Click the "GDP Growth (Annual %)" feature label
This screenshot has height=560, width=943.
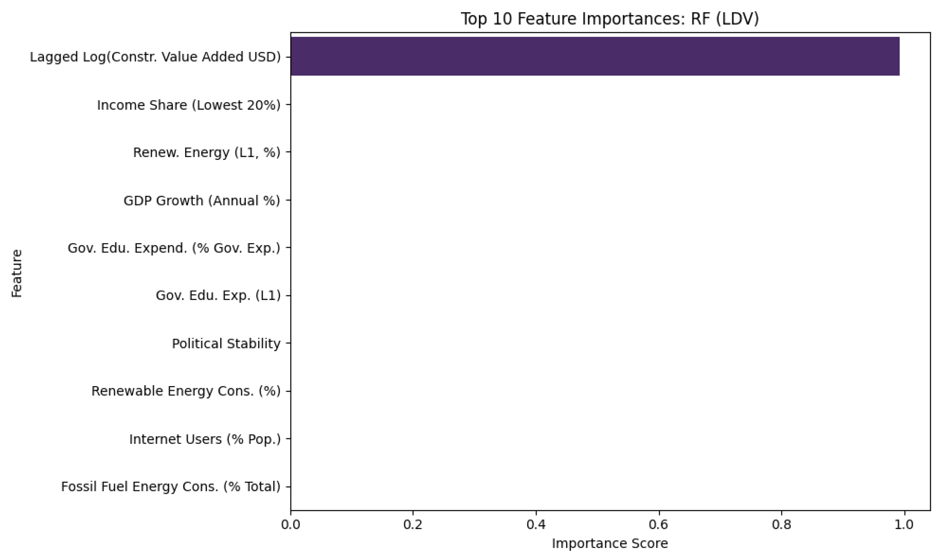(202, 200)
